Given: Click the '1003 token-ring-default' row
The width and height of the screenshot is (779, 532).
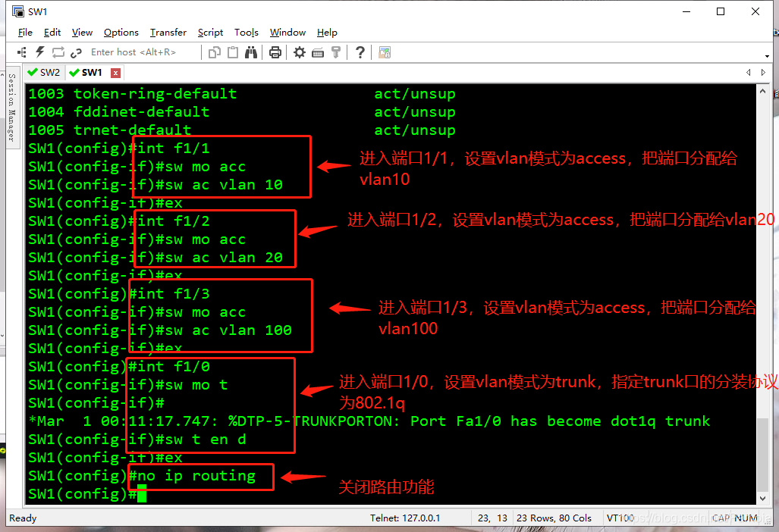Looking at the screenshot, I should (241, 93).
